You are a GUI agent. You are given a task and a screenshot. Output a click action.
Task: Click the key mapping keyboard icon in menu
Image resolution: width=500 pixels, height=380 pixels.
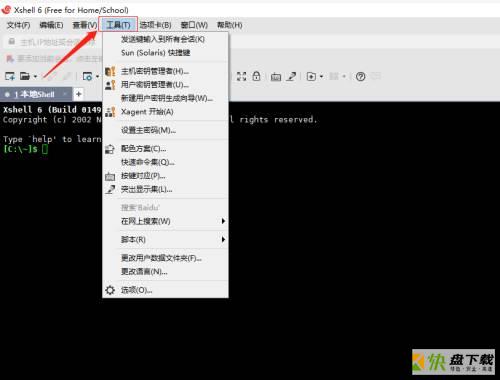point(110,176)
